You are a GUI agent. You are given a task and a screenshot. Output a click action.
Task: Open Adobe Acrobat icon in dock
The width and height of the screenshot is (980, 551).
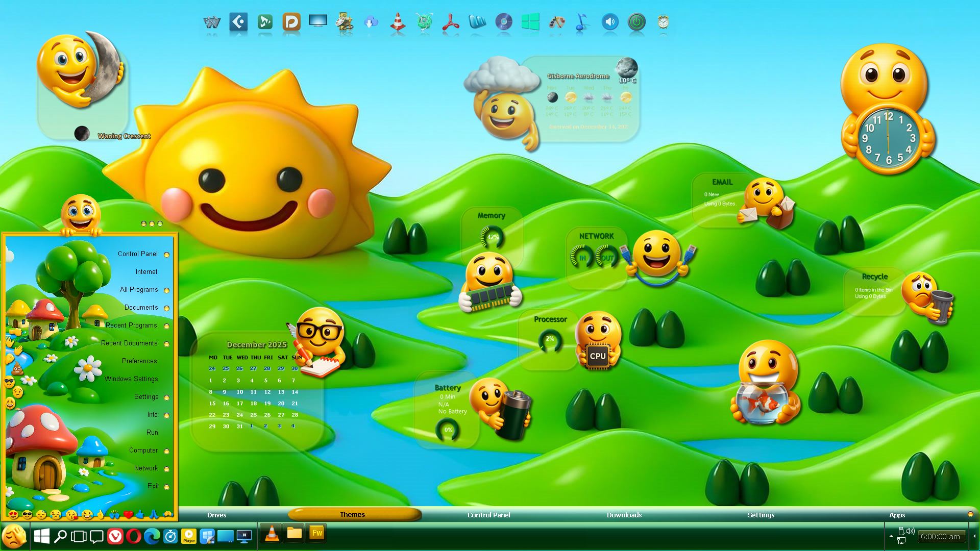pos(451,22)
